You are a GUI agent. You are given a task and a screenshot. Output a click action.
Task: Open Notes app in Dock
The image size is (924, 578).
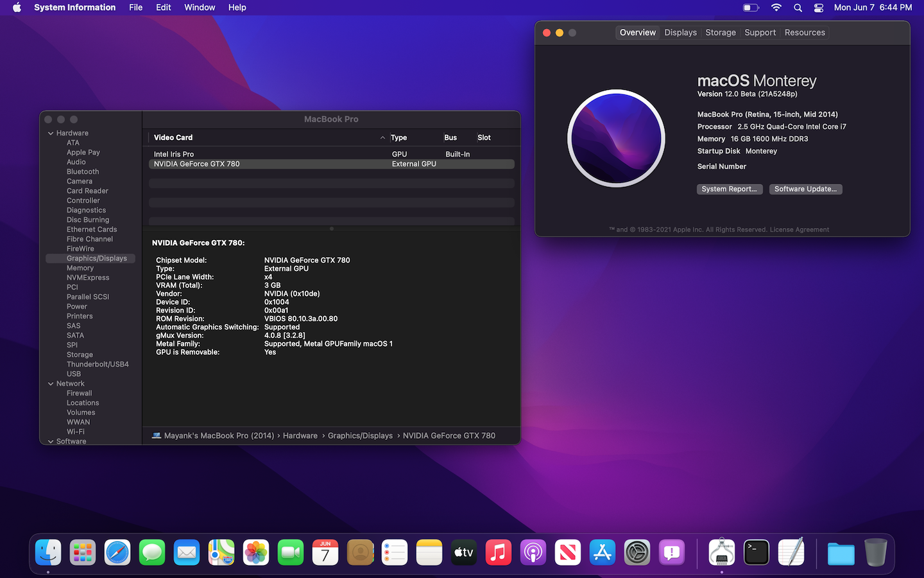[x=429, y=552]
